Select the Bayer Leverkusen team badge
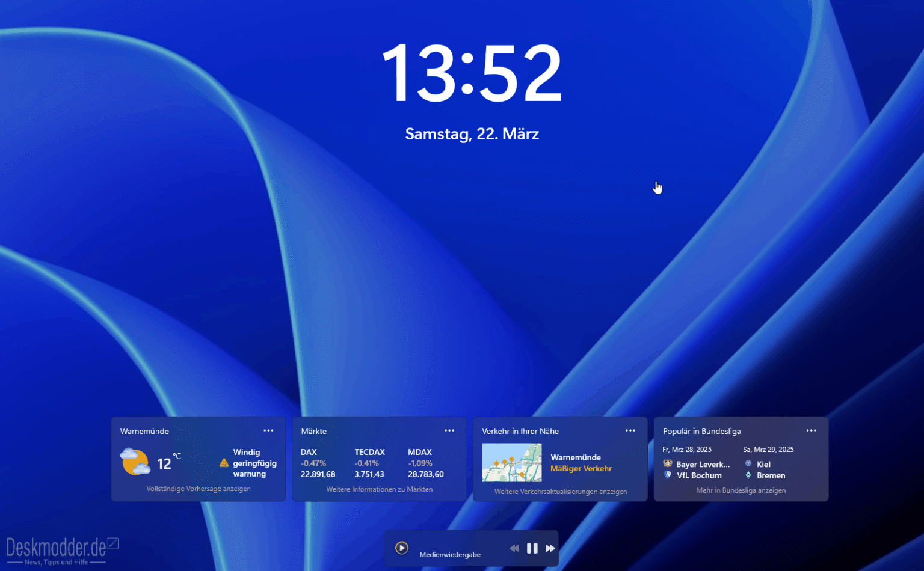924x571 pixels. (x=668, y=463)
